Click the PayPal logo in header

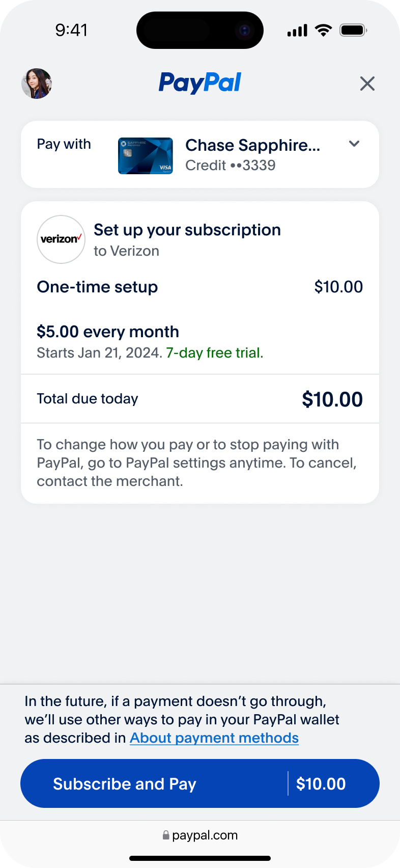tap(200, 83)
